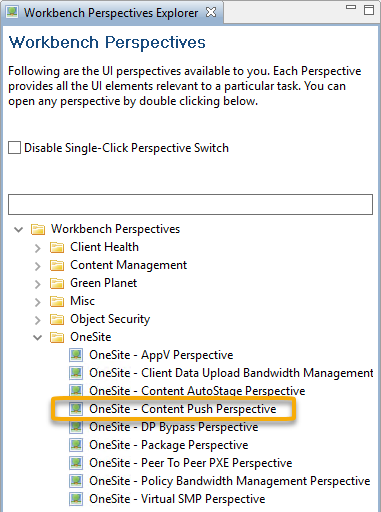Click the Green Planet folder icon
The image size is (381, 512).
(x=57, y=283)
